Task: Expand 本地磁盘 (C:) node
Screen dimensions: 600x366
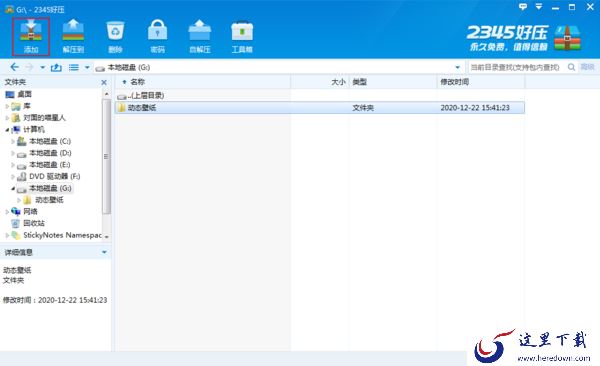Action: [x=13, y=141]
